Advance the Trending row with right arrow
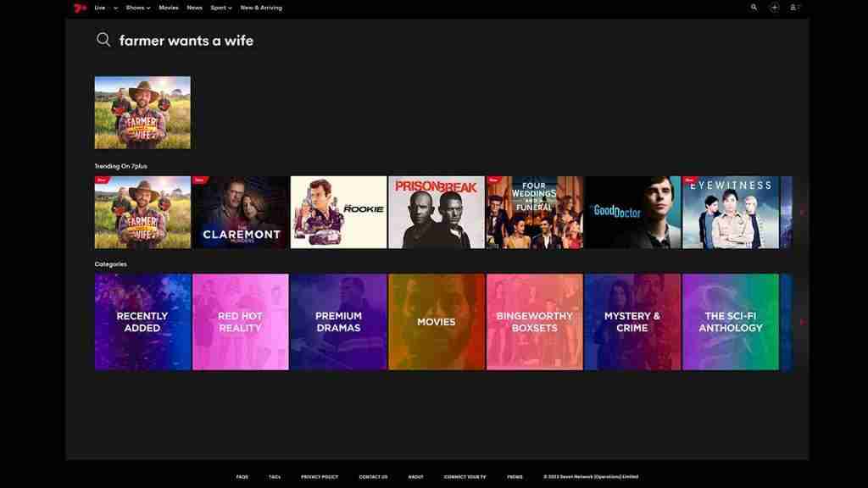Image resolution: width=868 pixels, height=488 pixels. click(x=802, y=213)
